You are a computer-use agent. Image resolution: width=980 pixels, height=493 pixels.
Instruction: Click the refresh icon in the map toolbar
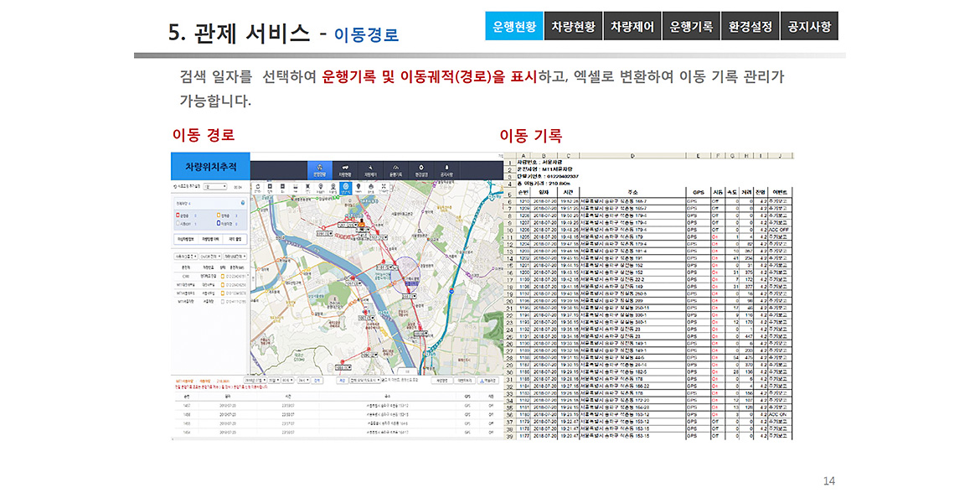(256, 189)
